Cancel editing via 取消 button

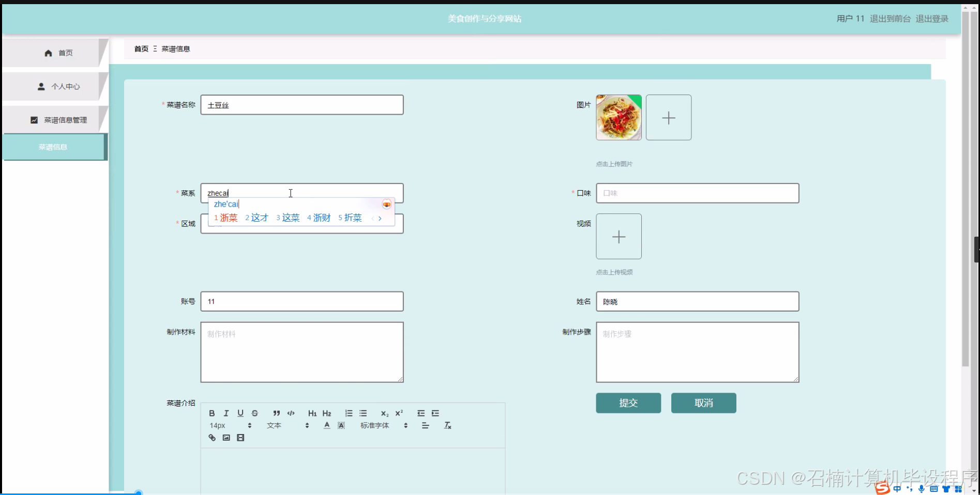pyautogui.click(x=703, y=403)
